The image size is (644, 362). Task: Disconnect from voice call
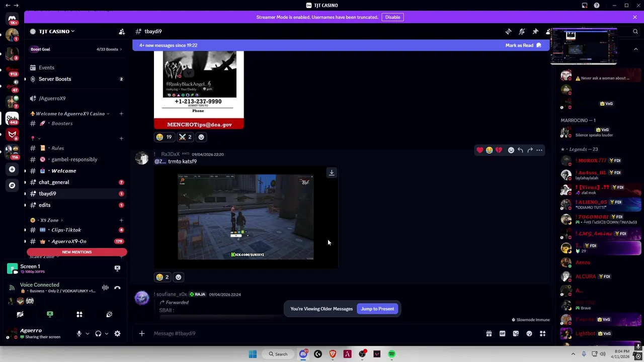117,288
